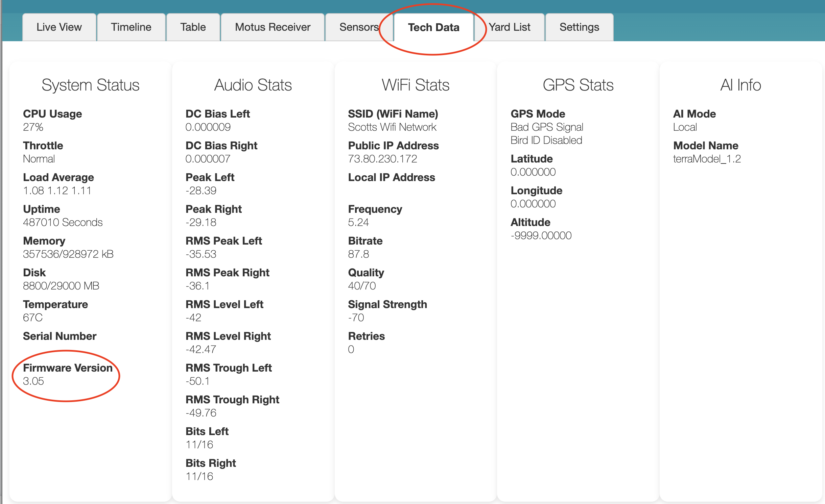Open the Yard List tab
Screen dimensions: 825x504
coord(510,27)
